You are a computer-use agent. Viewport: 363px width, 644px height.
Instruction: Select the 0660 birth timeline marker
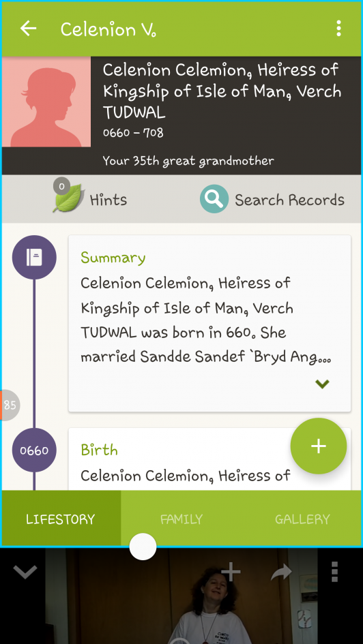pos(34,450)
